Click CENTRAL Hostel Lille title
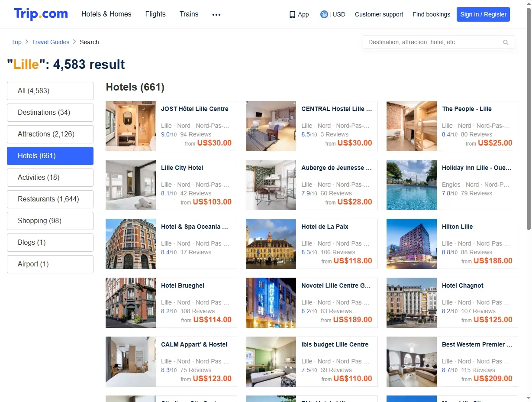Viewport: 532px width, 402px height. point(337,109)
